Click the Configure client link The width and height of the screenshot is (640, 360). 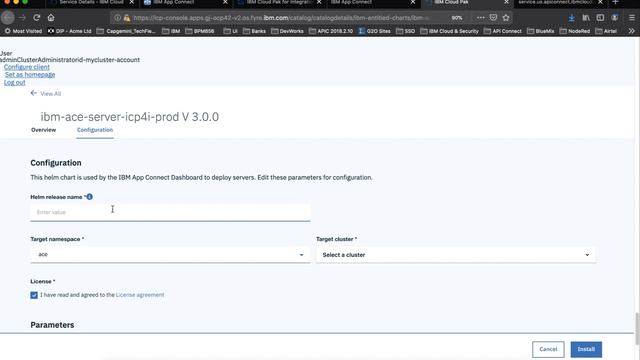(x=27, y=67)
